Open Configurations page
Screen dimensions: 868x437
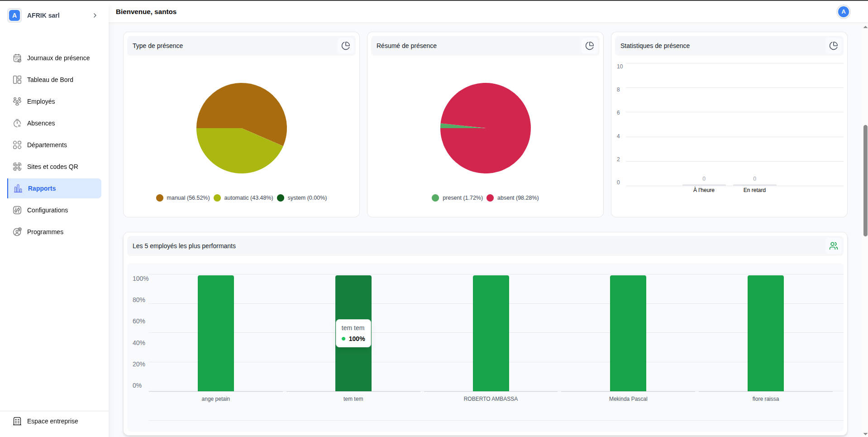click(47, 210)
